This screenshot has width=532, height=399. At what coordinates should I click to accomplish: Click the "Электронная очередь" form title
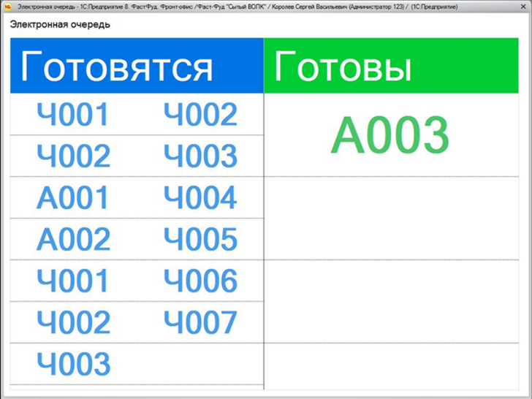point(60,24)
